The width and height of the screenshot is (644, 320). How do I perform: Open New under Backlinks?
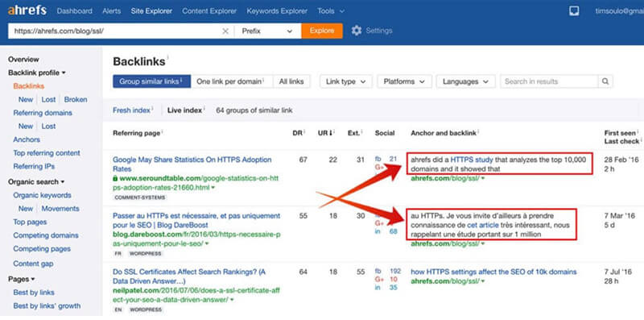(26, 99)
